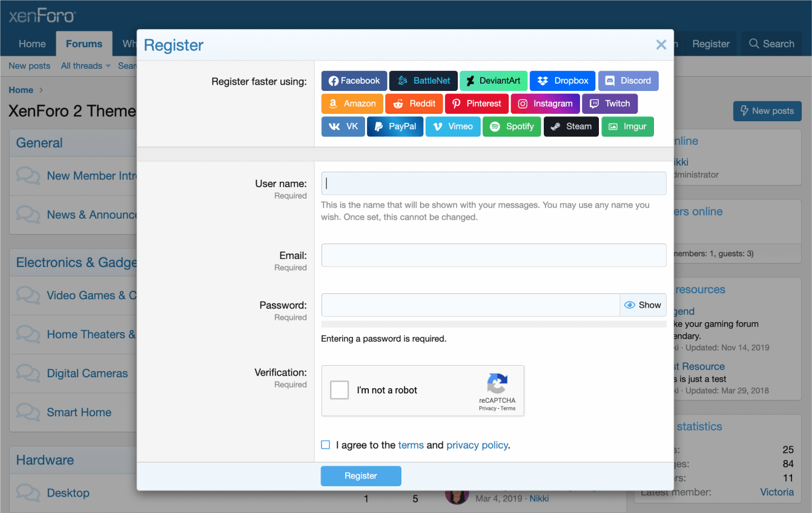Register through the Dropbox button
Viewport: 812px width, 513px height.
click(x=563, y=81)
